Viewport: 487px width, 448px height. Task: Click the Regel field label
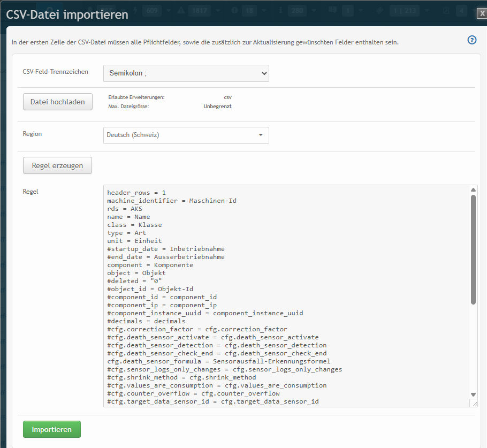31,192
